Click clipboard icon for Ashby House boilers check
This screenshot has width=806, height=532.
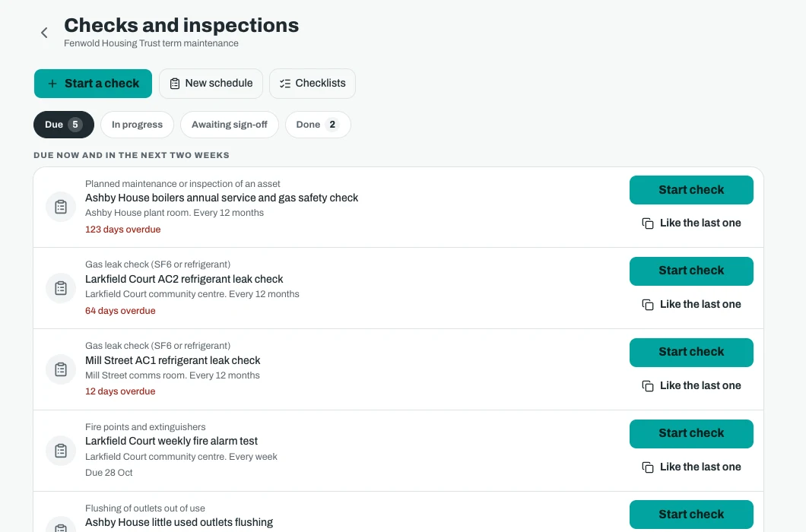coord(61,207)
